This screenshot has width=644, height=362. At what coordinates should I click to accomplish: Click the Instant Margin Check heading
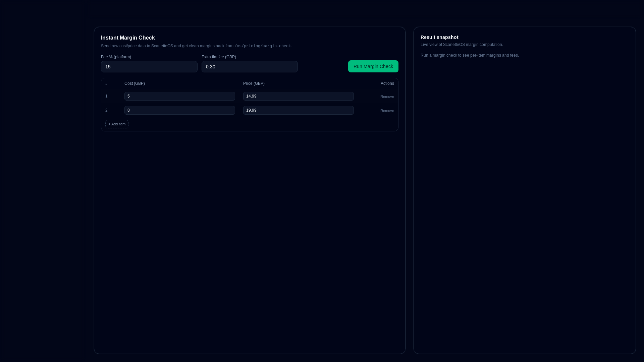click(128, 38)
